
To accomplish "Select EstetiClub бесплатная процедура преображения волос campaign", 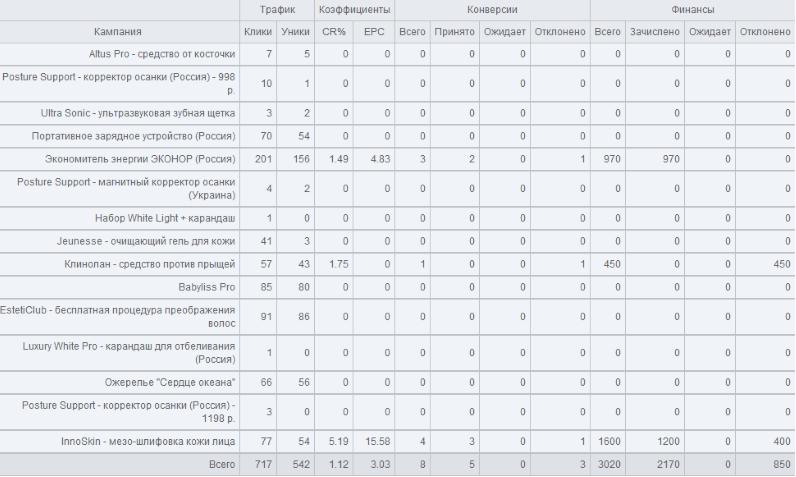I will pyautogui.click(x=118, y=317).
